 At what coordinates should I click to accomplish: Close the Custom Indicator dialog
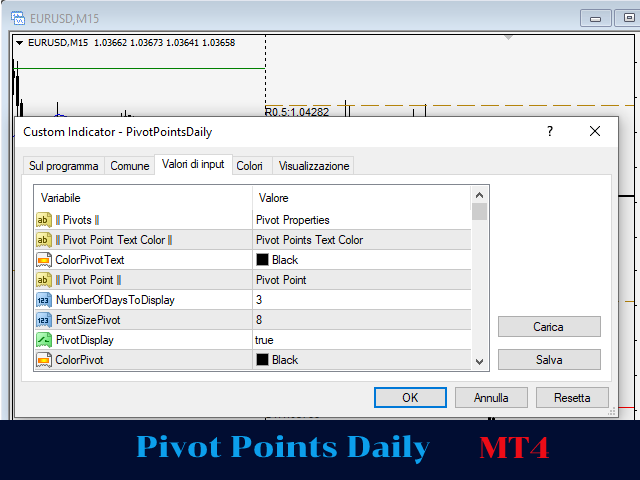595,131
